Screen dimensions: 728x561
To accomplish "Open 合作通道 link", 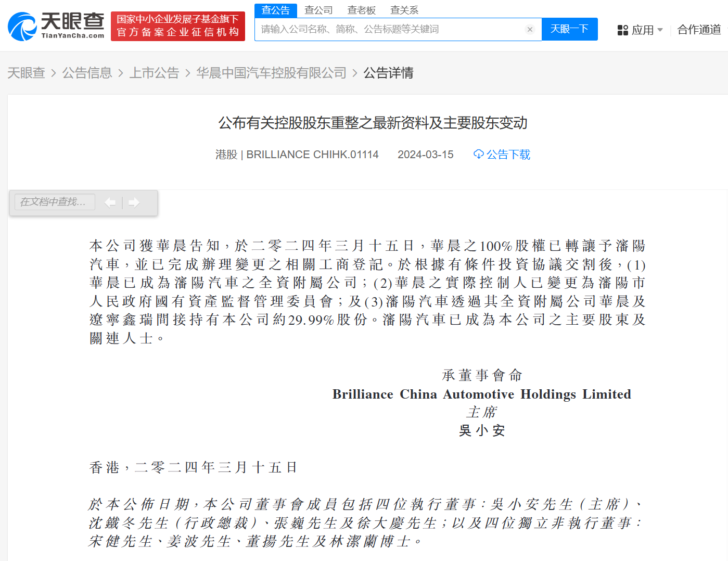I will tap(699, 30).
